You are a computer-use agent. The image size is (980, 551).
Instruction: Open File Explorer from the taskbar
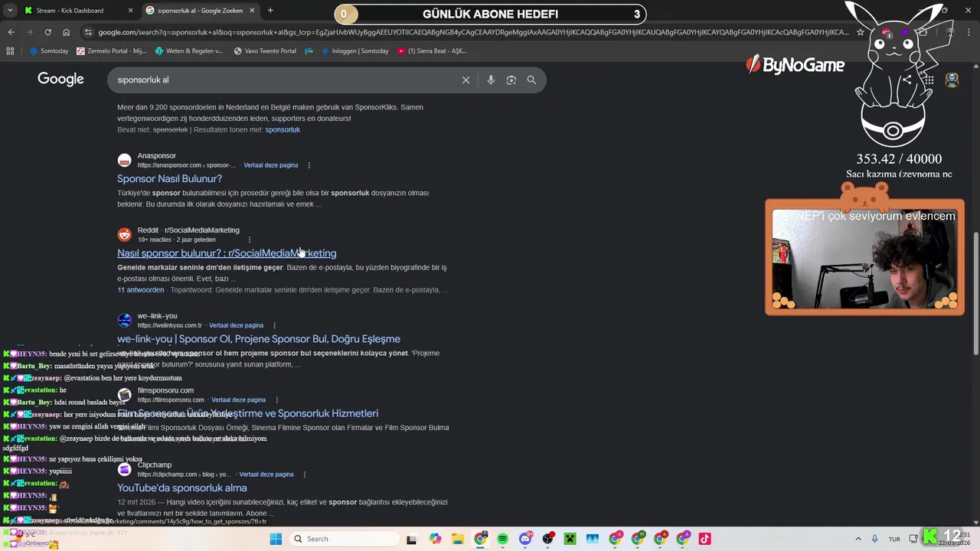pyautogui.click(x=457, y=539)
